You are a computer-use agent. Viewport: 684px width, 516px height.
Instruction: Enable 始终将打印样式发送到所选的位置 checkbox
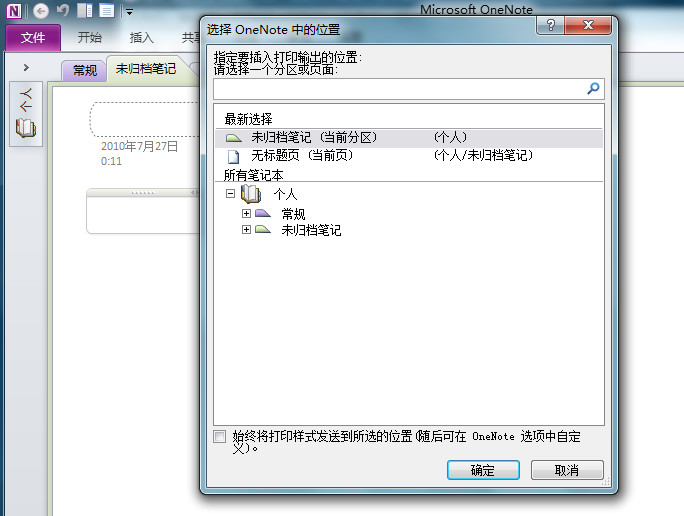click(x=220, y=437)
